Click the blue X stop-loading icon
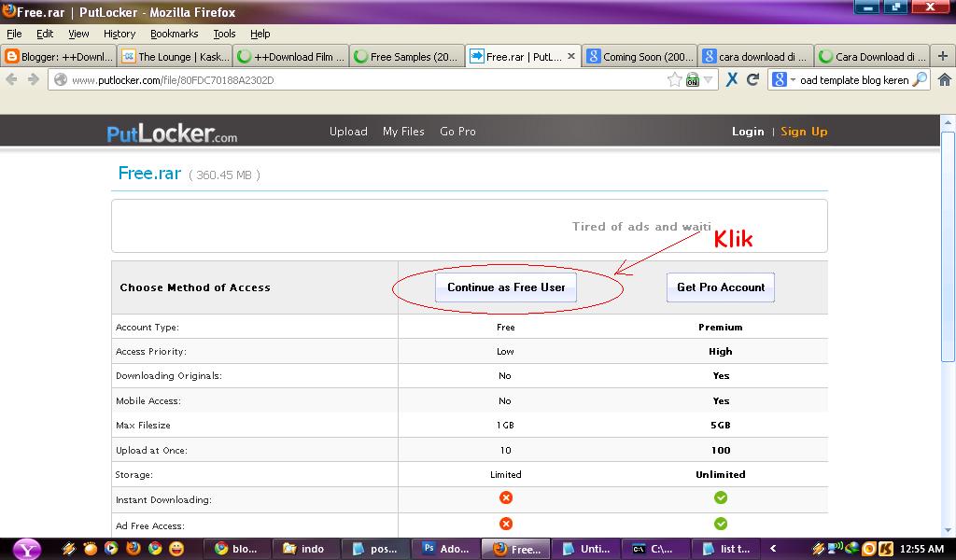 tap(732, 79)
